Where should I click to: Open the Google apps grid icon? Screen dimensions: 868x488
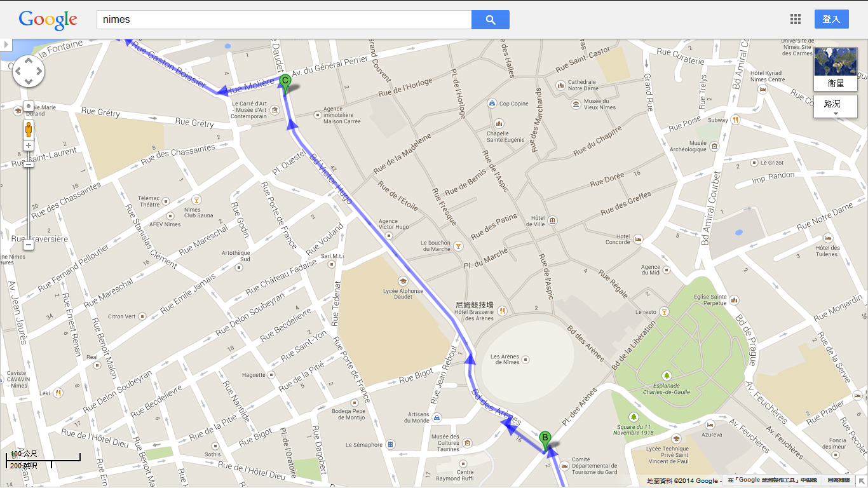[x=796, y=19]
